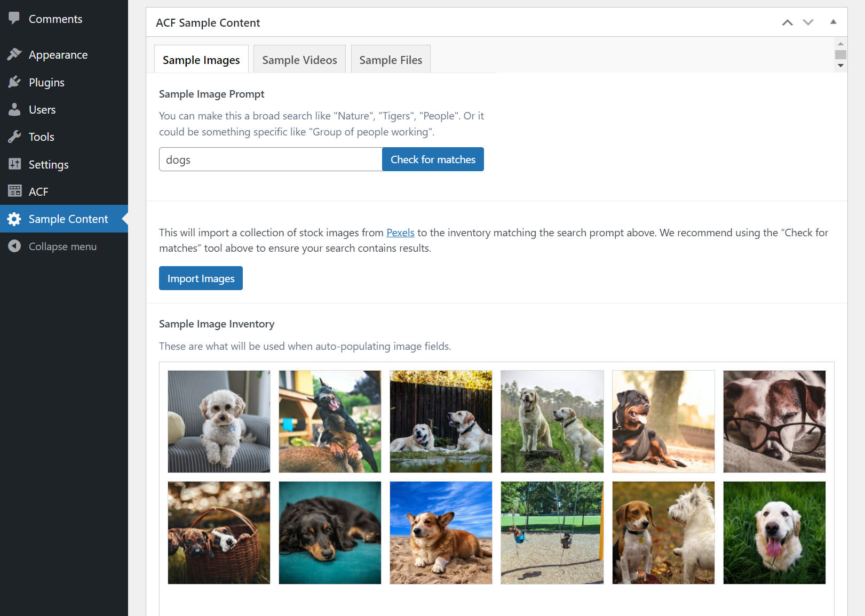This screenshot has width=865, height=616.
Task: Click the Comments speech bubble icon
Action: click(14, 19)
